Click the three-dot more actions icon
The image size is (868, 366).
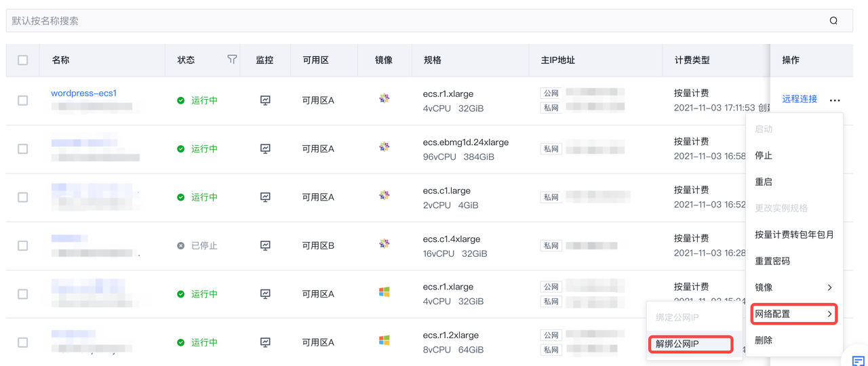(835, 100)
